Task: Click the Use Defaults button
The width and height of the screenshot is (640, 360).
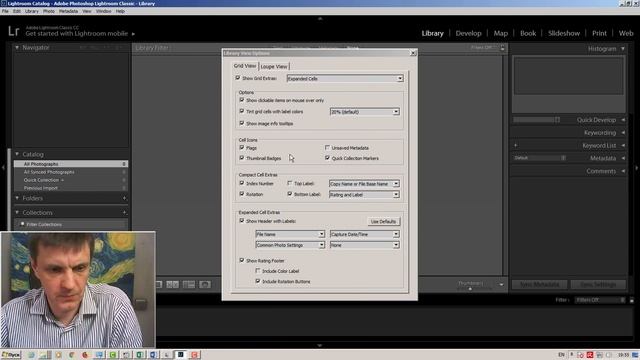Action: [383, 221]
